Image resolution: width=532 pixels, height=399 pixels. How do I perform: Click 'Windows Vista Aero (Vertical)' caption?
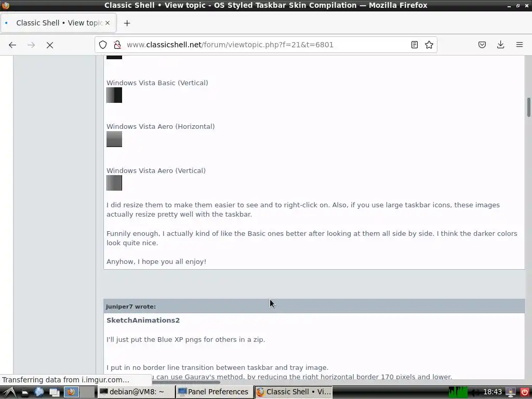point(156,170)
